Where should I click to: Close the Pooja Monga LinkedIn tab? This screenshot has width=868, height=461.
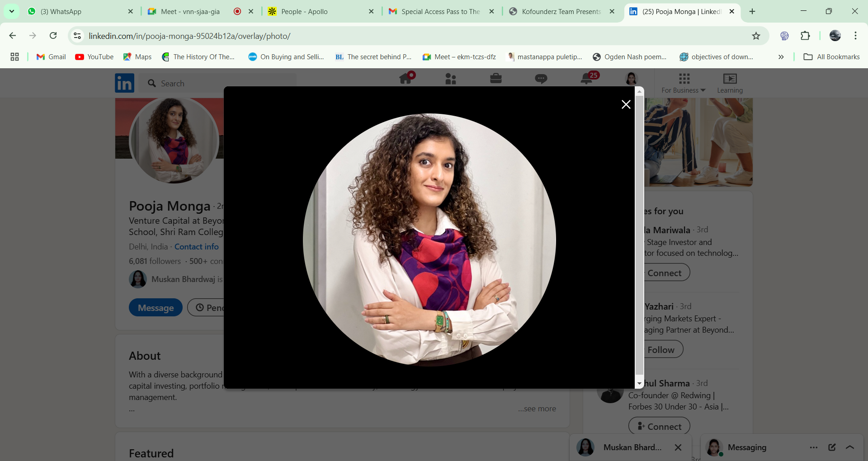[x=732, y=12]
